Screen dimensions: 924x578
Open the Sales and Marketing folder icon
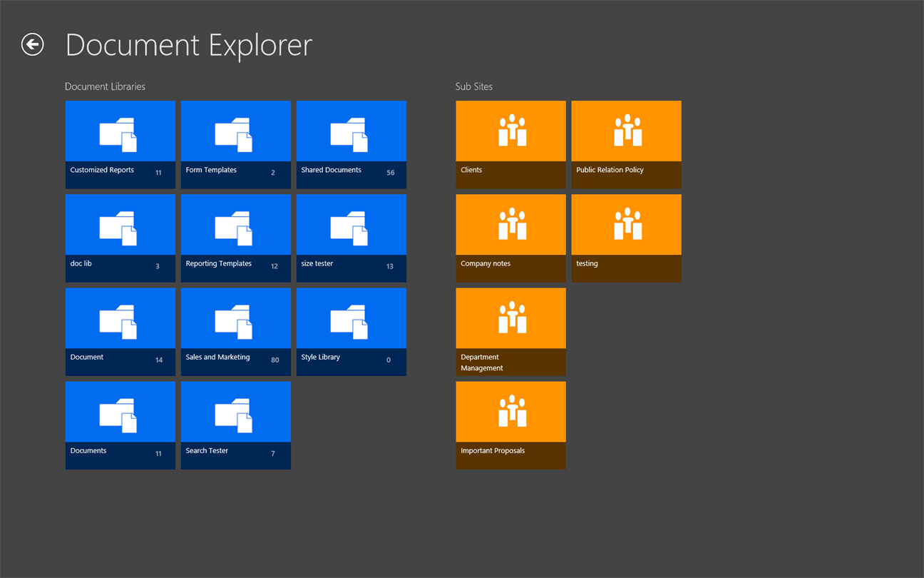coord(234,321)
